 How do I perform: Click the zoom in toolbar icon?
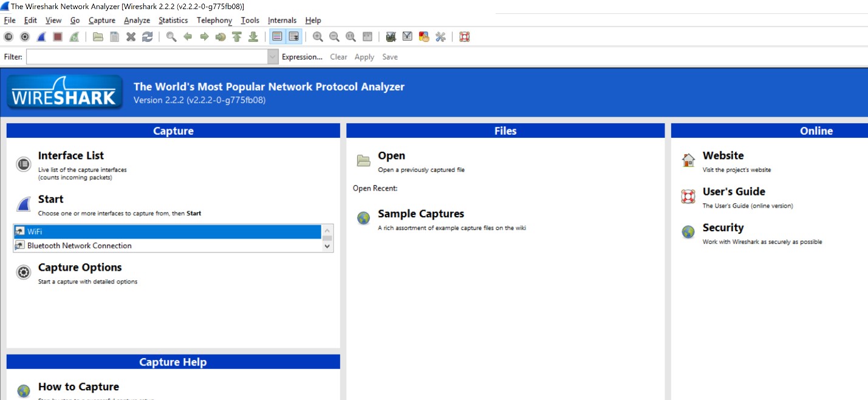pos(318,37)
